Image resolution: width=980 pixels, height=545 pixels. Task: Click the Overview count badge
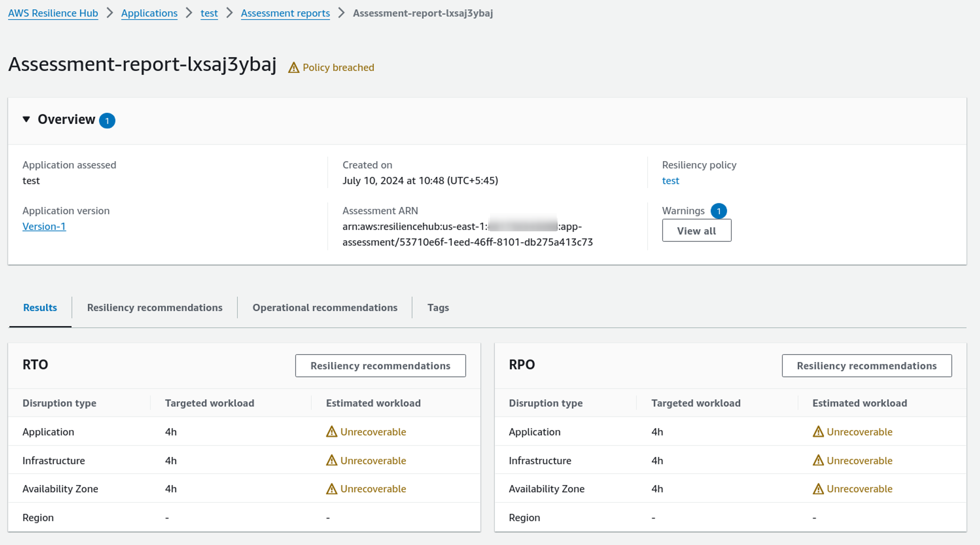(107, 121)
